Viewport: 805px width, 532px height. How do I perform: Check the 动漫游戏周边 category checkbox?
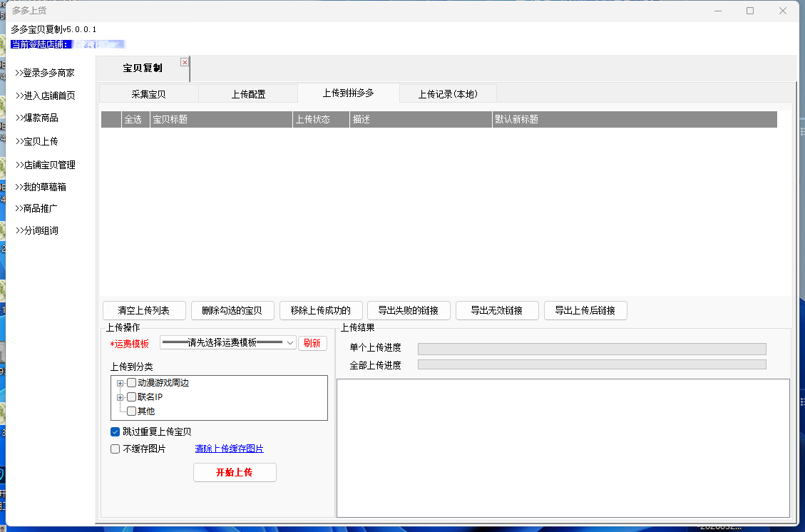131,383
